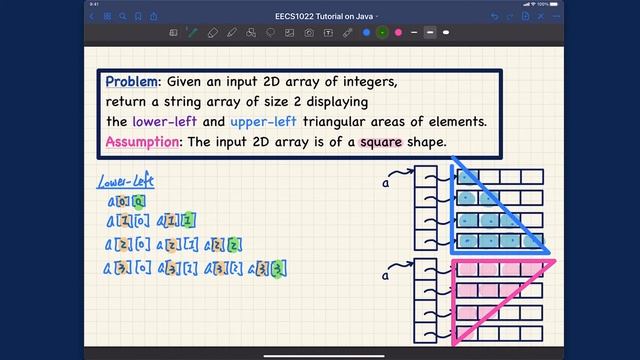Tap the home indicator bar
Viewport: 640px width, 360px height.
click(x=324, y=356)
